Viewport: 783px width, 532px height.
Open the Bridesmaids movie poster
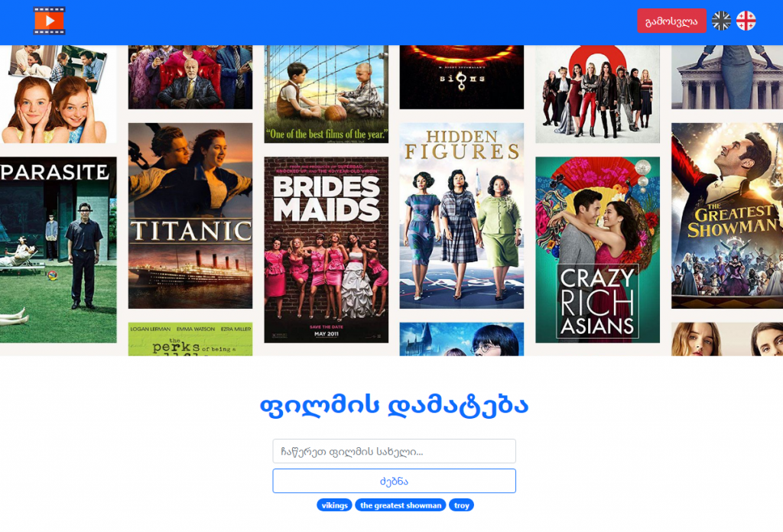[x=326, y=249]
